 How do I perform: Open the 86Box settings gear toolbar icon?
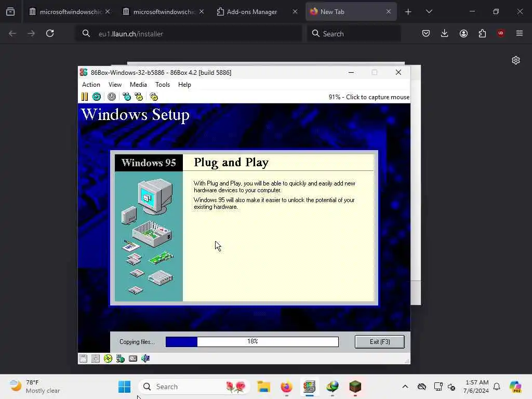point(154,97)
